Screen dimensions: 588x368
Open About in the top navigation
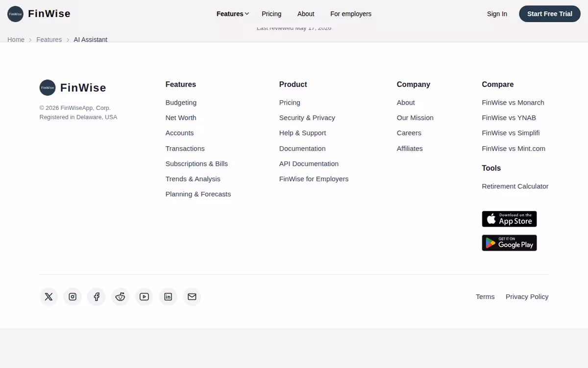[306, 14]
